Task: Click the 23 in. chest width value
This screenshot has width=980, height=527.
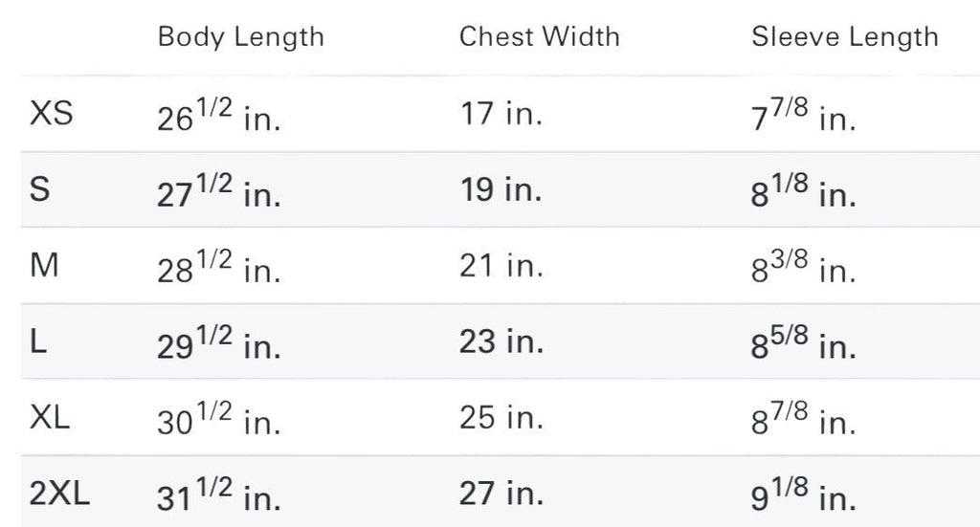Action: tap(501, 342)
